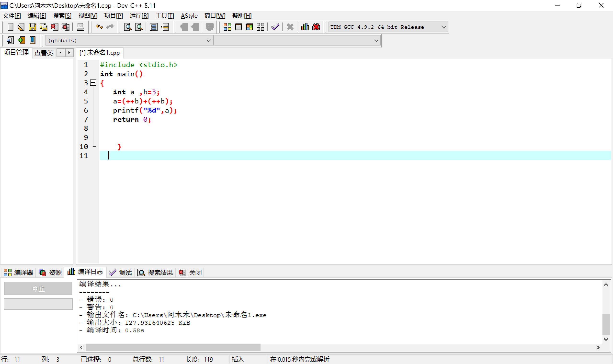Open the 视图[V] menu

click(88, 16)
